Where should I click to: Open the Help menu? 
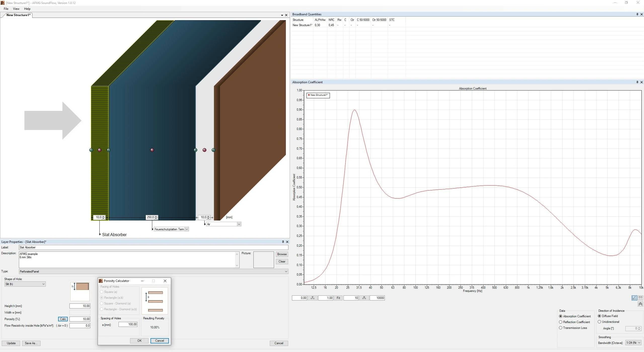click(x=27, y=9)
